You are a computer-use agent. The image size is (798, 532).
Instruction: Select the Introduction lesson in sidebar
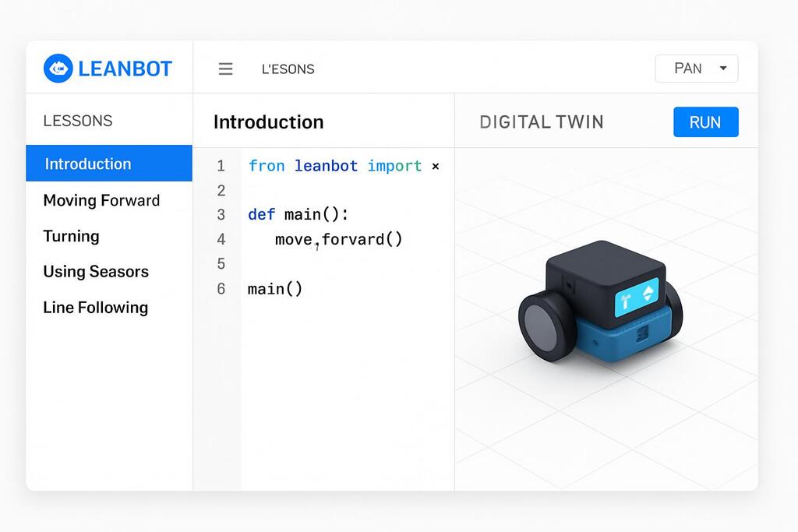pyautogui.click(x=109, y=164)
